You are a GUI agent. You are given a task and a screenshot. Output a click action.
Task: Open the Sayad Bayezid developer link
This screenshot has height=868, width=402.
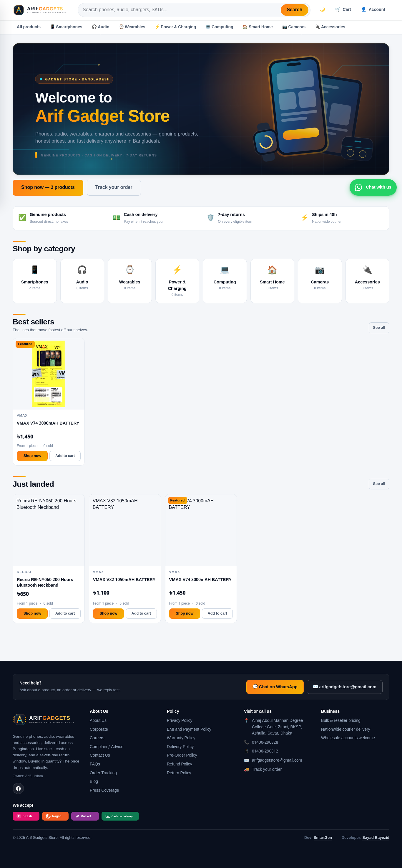point(376,838)
